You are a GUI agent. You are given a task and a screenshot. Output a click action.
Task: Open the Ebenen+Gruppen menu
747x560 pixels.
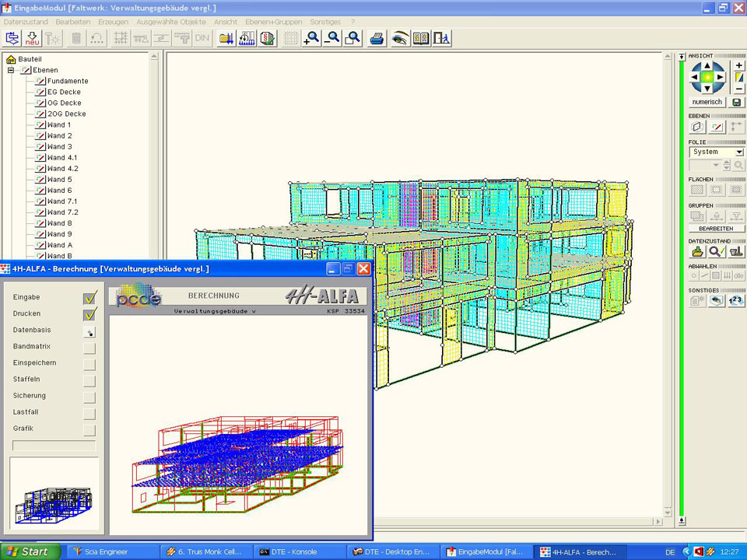(273, 22)
